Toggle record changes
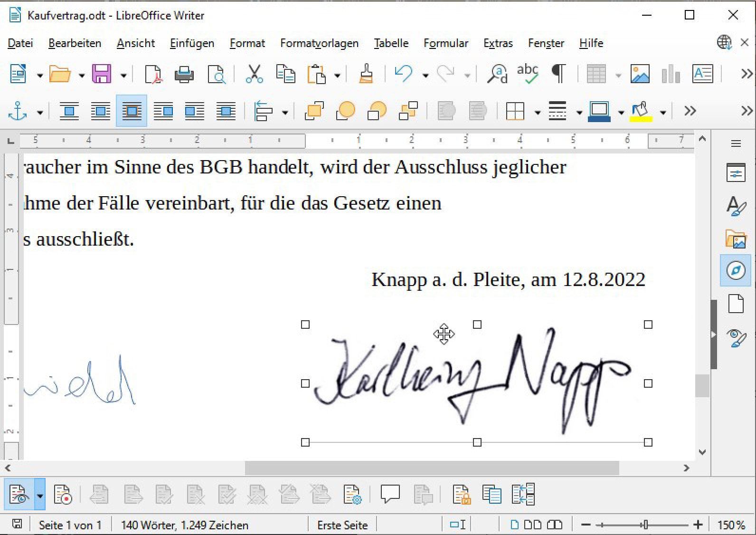Image resolution: width=756 pixels, height=535 pixels. pos(63,494)
